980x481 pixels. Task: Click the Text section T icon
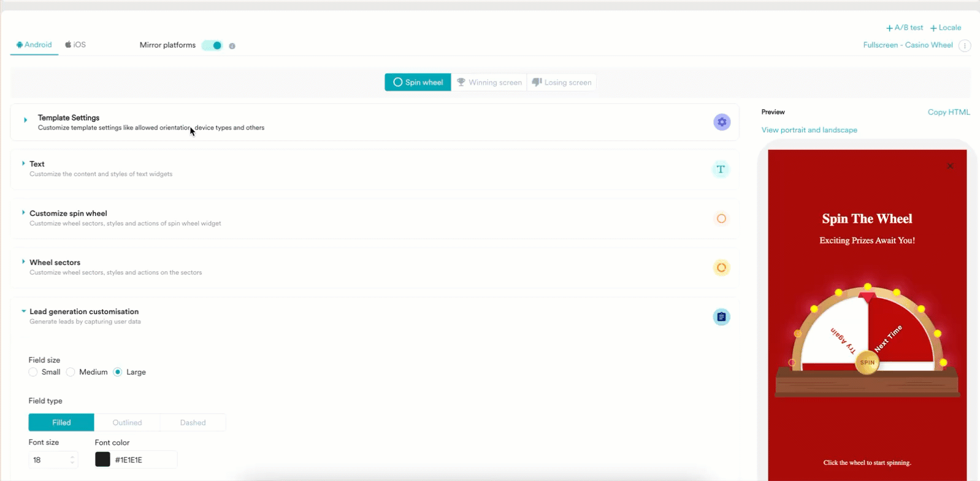pyautogui.click(x=721, y=169)
